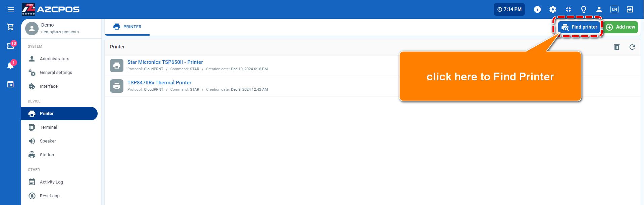Open Station in the sidebar
The image size is (644, 205).
point(59,155)
